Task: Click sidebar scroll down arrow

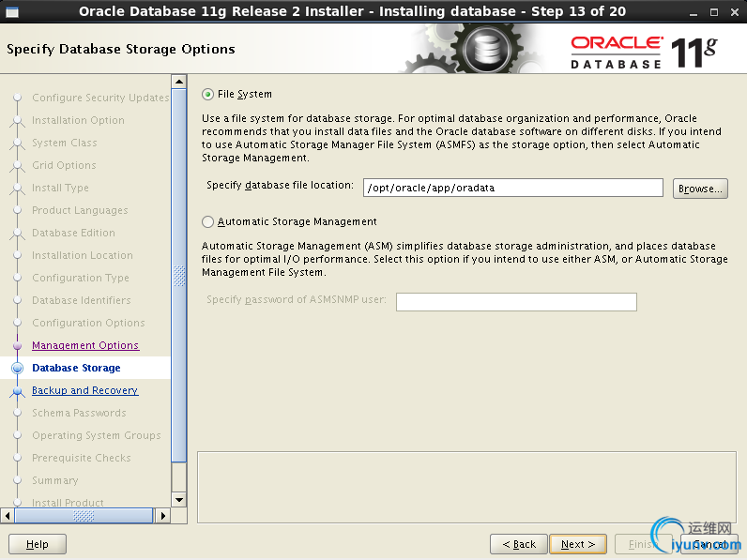Action: click(178, 500)
